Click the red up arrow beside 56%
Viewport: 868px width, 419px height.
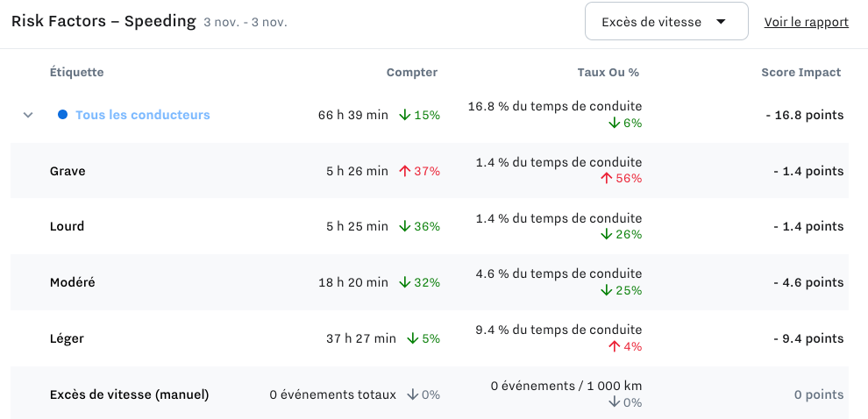point(606,178)
